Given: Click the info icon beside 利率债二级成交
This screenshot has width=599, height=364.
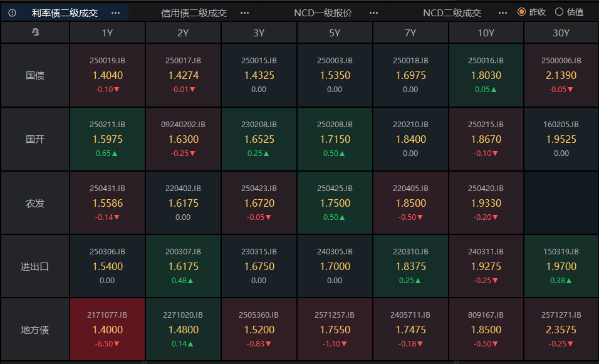Looking at the screenshot, I should coord(13,13).
